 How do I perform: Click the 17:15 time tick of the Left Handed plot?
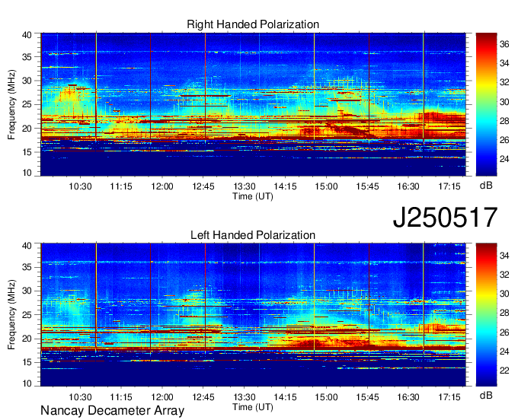click(x=449, y=397)
